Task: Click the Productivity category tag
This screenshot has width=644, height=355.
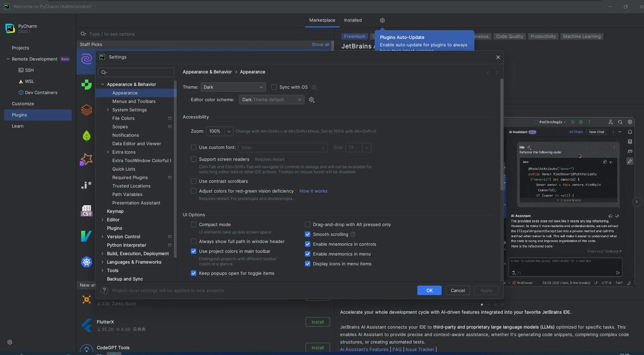Action: tap(543, 37)
